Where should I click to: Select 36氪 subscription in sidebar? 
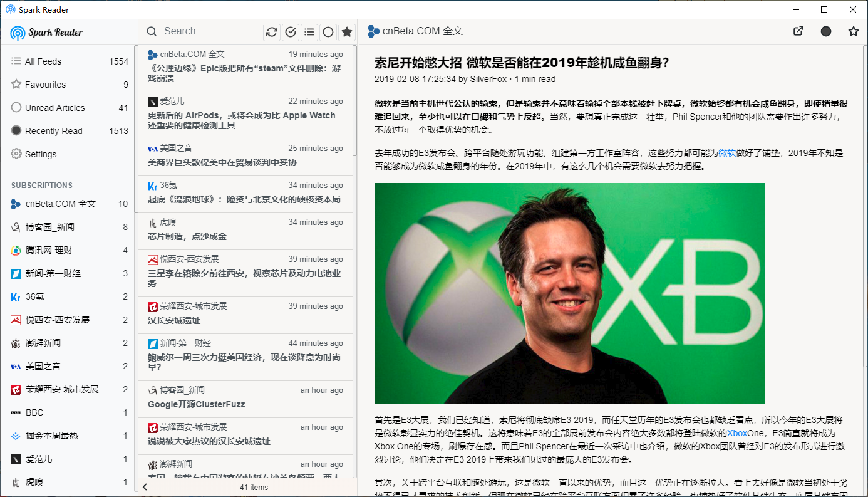click(69, 296)
